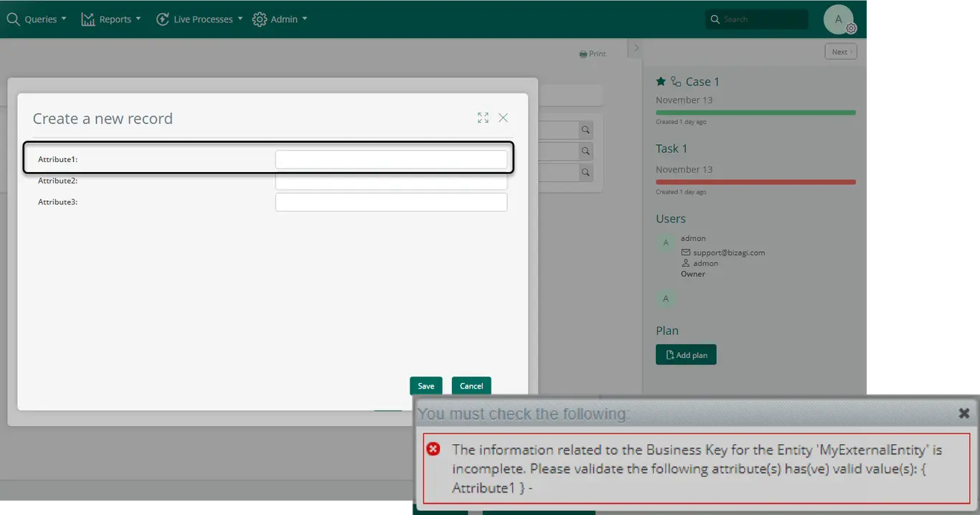Click the red Task 1 progress bar
Image resolution: width=980 pixels, height=515 pixels.
[x=755, y=182]
